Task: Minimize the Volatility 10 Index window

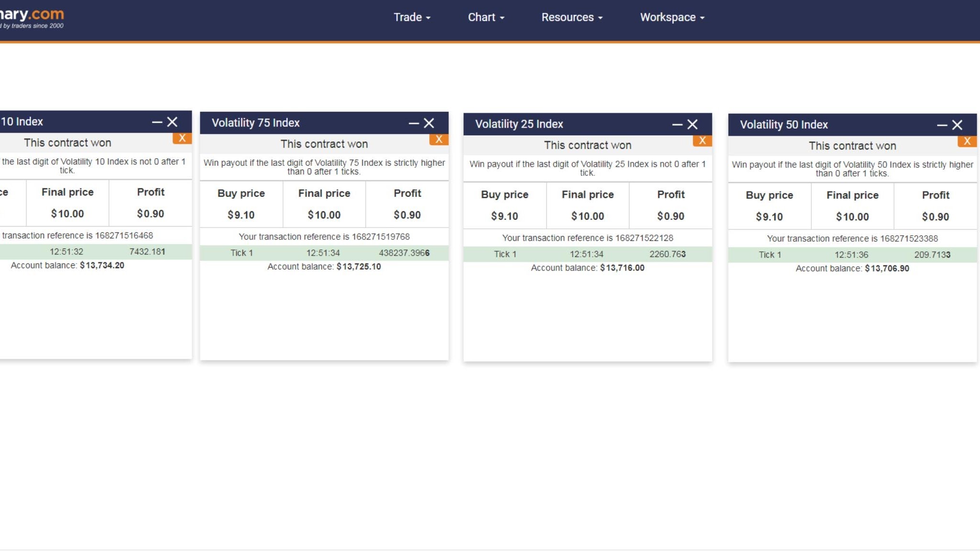Action: pyautogui.click(x=157, y=122)
